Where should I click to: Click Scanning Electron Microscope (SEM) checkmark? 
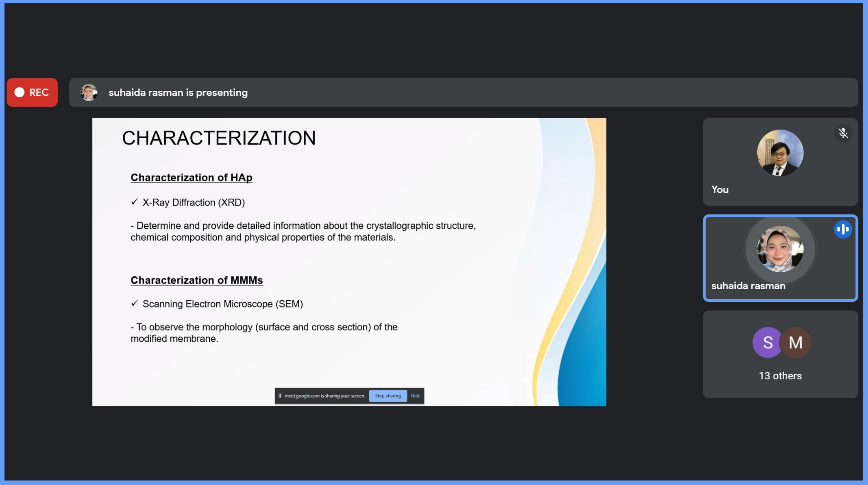click(134, 303)
